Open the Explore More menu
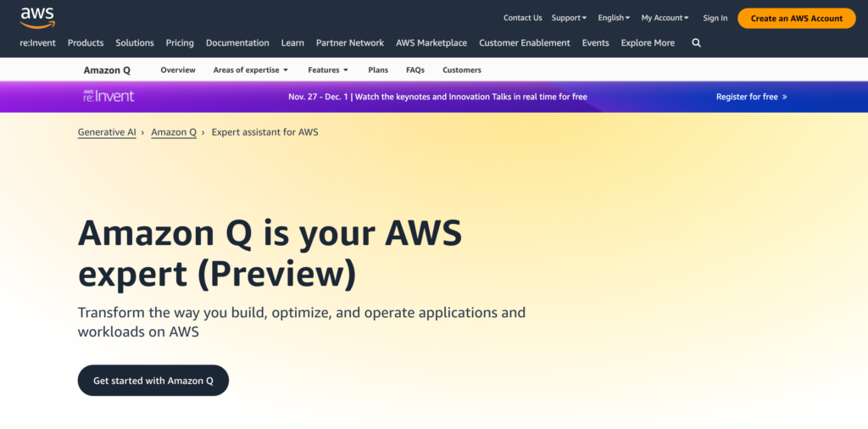The height and width of the screenshot is (429, 868). coord(648,42)
